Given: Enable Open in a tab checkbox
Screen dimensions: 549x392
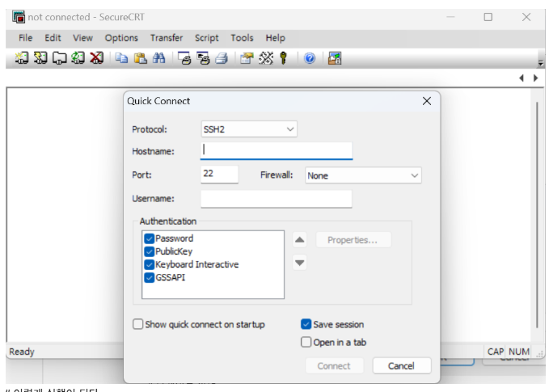Looking at the screenshot, I should [x=306, y=342].
